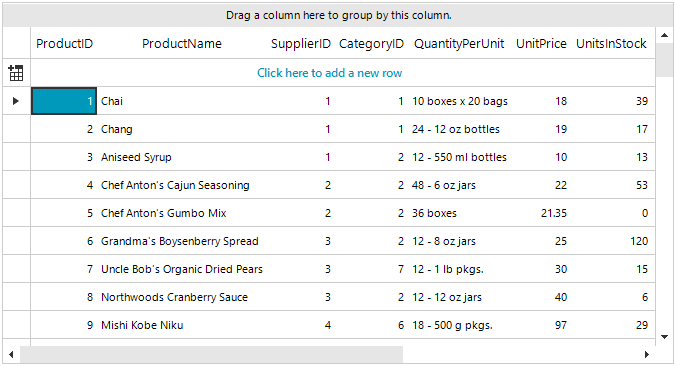
Task: Select the Aniseed Syrup cell
Action: (182, 157)
